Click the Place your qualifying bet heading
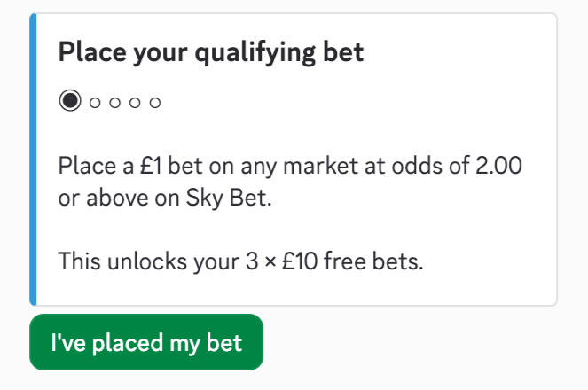 (211, 52)
